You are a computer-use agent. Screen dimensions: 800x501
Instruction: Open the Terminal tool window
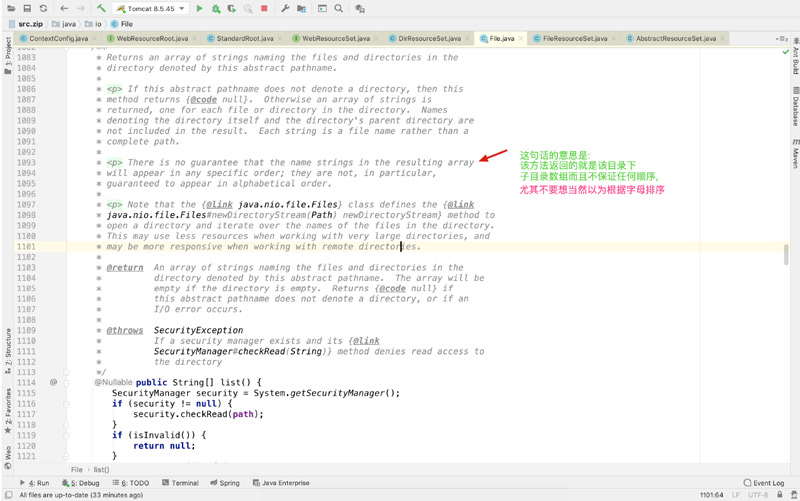(x=180, y=483)
